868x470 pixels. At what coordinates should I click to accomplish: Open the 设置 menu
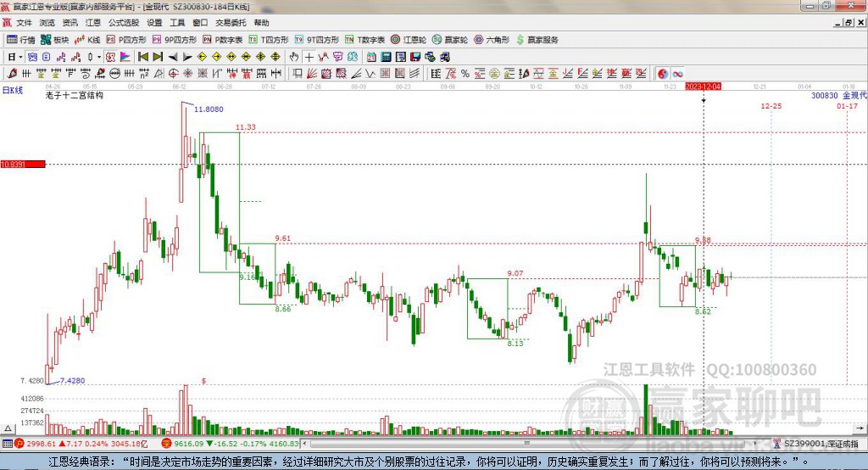coord(154,23)
